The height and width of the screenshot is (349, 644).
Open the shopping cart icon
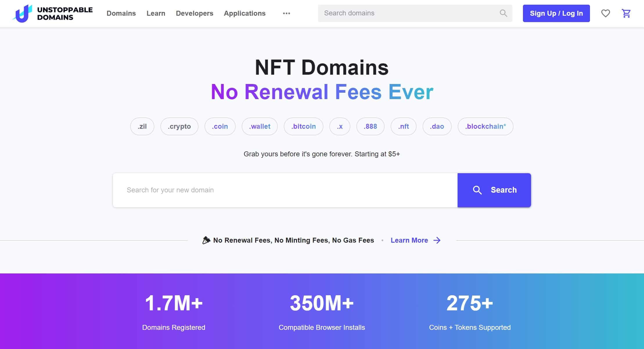tap(626, 13)
